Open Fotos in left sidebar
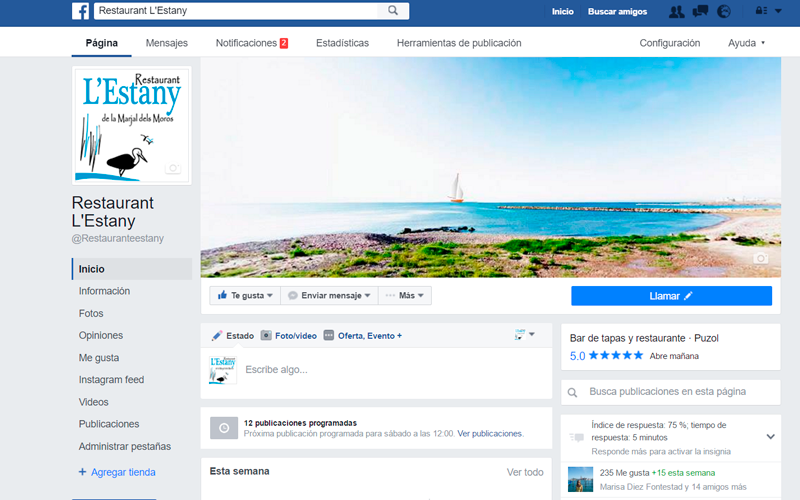Viewport: 800px width, 500px height. pyautogui.click(x=91, y=313)
